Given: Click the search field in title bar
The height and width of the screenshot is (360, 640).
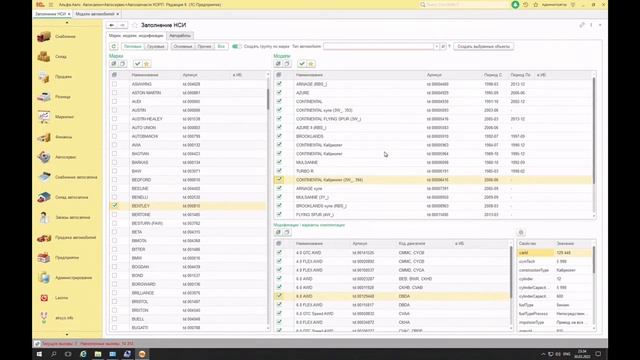Looking at the screenshot, I should pyautogui.click(x=463, y=4).
